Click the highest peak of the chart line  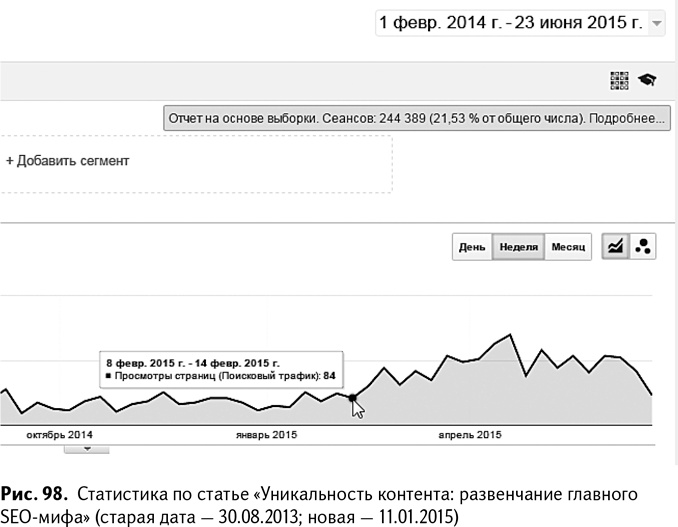point(512,335)
